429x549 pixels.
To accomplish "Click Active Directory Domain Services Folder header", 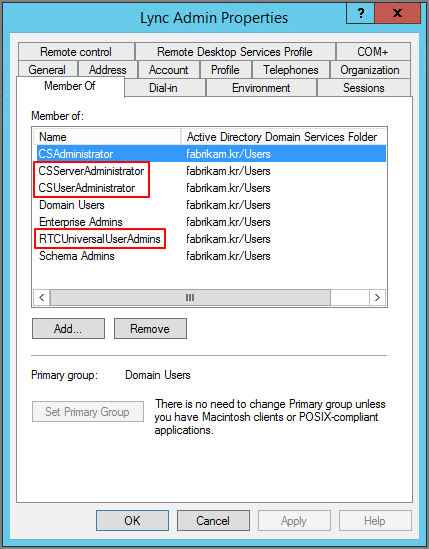I will coord(284,137).
